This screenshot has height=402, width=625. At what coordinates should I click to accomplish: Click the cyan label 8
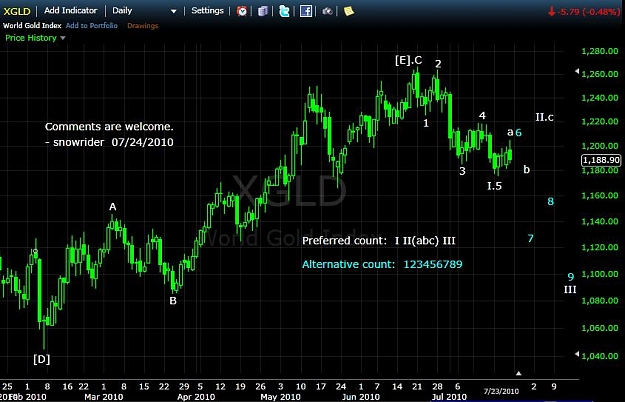[550, 202]
